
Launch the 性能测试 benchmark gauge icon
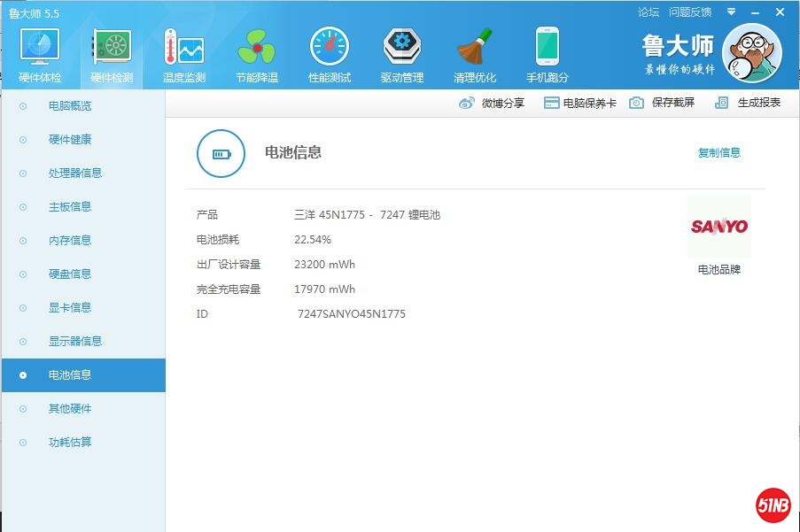[x=330, y=47]
